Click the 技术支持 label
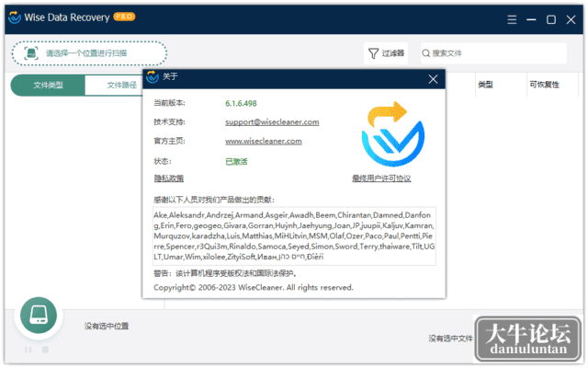The height and width of the screenshot is (368, 588). coord(169,122)
